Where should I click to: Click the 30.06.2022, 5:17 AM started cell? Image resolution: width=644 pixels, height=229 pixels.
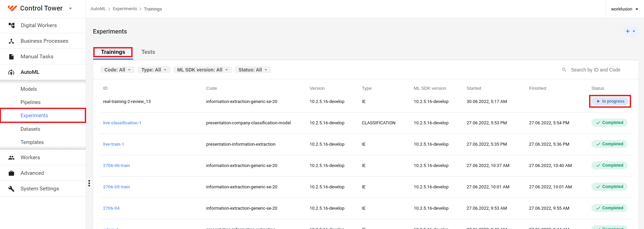[487, 102]
